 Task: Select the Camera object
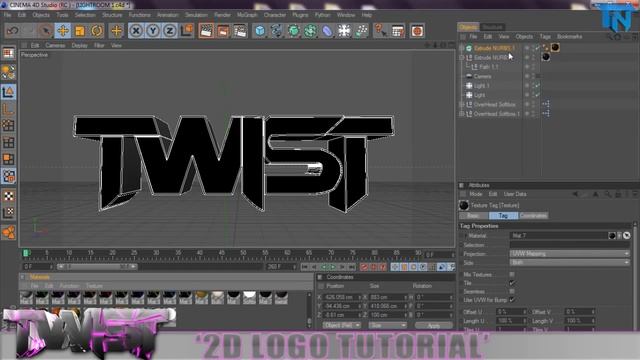click(x=482, y=76)
